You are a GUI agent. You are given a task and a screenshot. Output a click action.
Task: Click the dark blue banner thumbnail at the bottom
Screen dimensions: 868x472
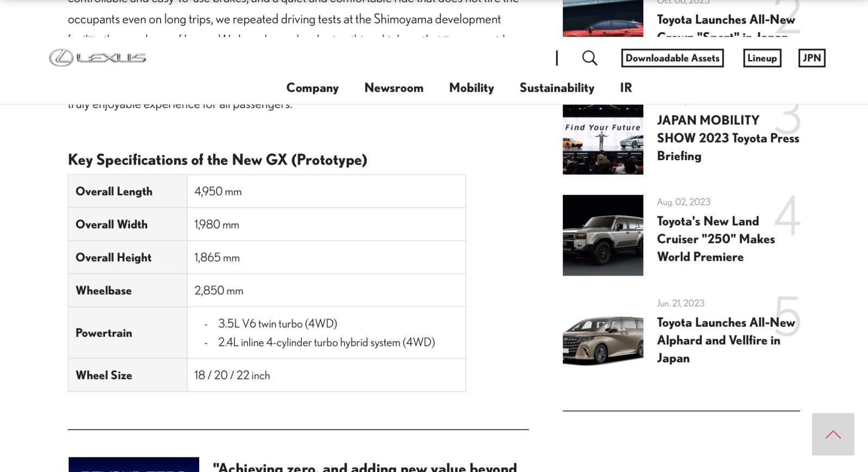pyautogui.click(x=134, y=464)
